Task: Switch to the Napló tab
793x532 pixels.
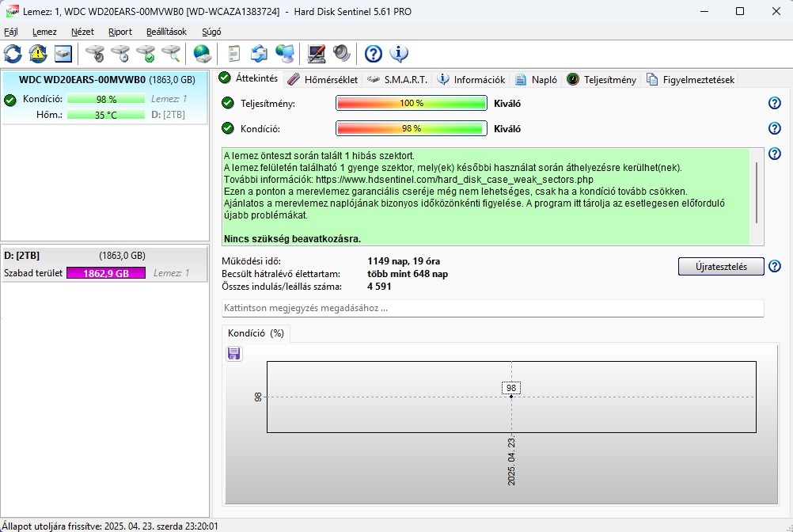Action: [x=536, y=80]
